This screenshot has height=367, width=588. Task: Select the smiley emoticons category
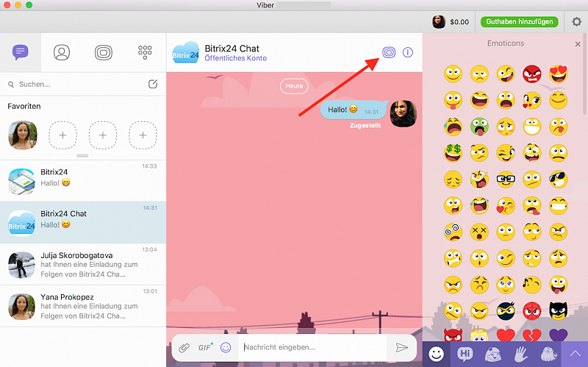pos(436,354)
